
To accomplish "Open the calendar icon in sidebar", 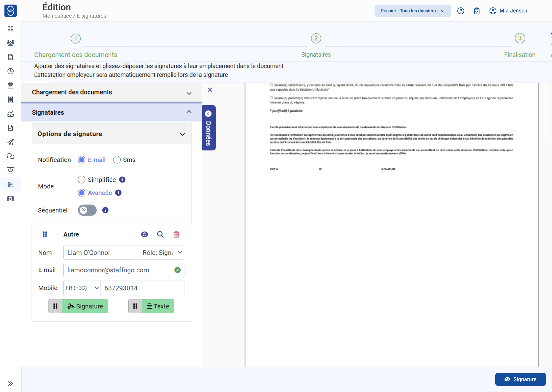I will click(10, 86).
